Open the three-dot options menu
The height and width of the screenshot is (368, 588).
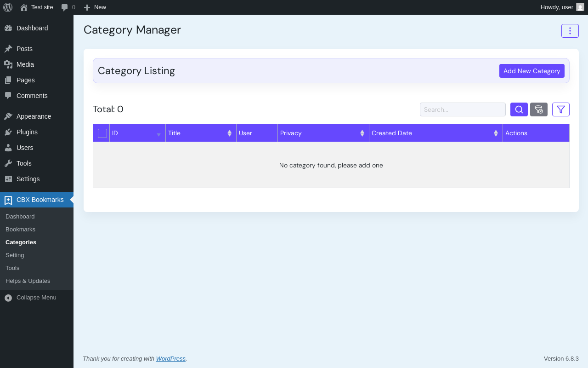(570, 31)
